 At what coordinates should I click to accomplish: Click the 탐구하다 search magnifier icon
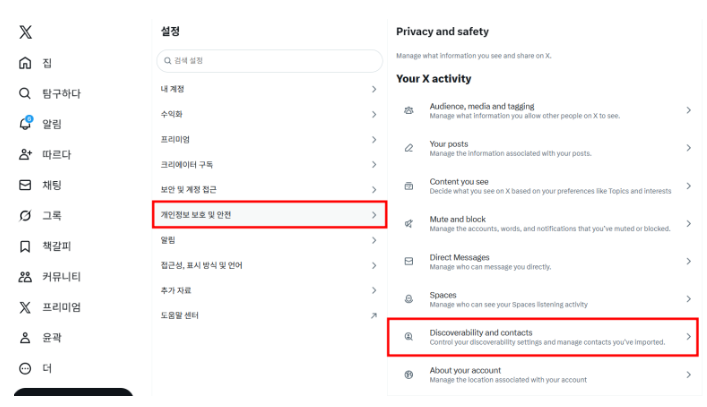coord(26,94)
